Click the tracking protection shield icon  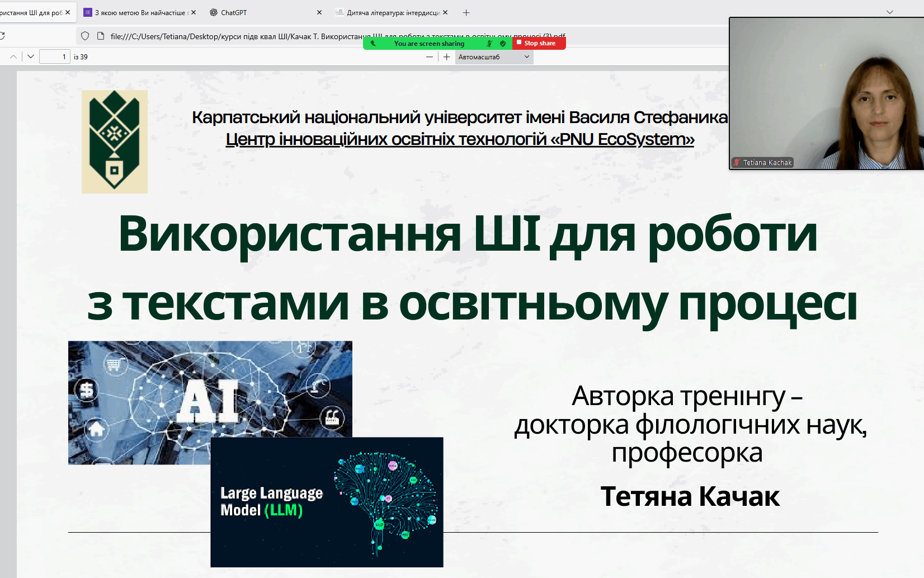click(x=85, y=36)
